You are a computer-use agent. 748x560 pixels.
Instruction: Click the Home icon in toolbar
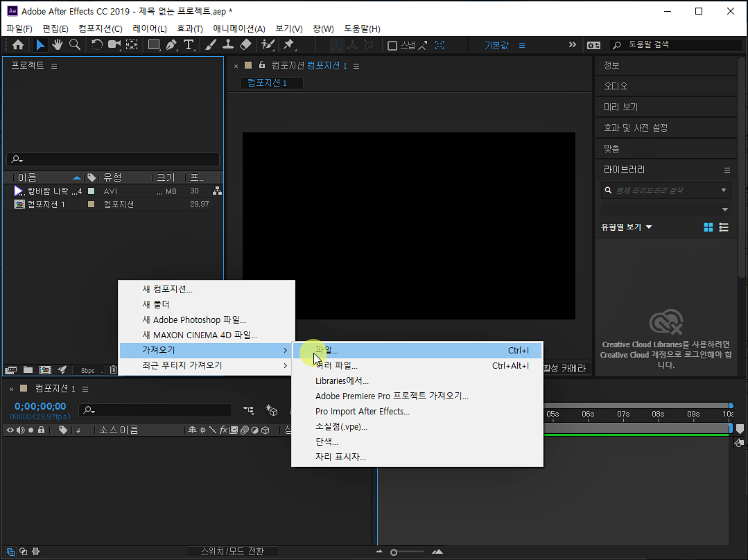click(18, 45)
